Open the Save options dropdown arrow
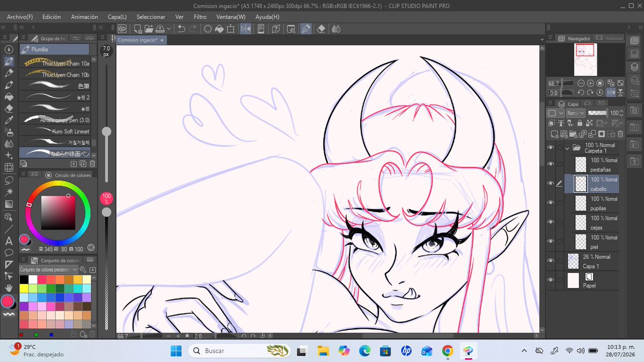644x362 pixels. pyautogui.click(x=169, y=29)
